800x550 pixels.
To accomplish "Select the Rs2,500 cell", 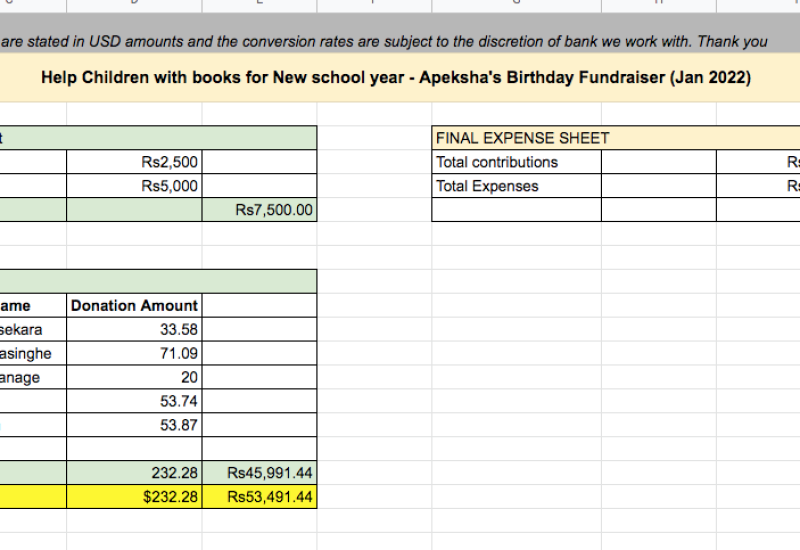I will (134, 162).
